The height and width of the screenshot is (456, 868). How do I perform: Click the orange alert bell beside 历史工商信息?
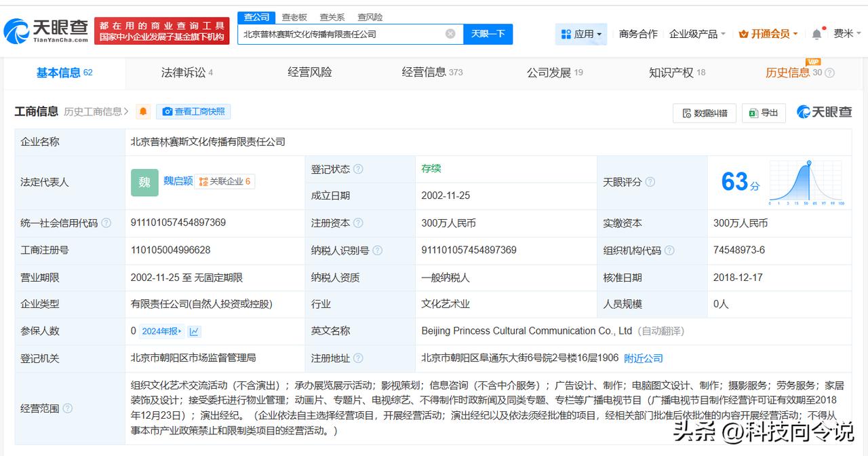pos(143,111)
